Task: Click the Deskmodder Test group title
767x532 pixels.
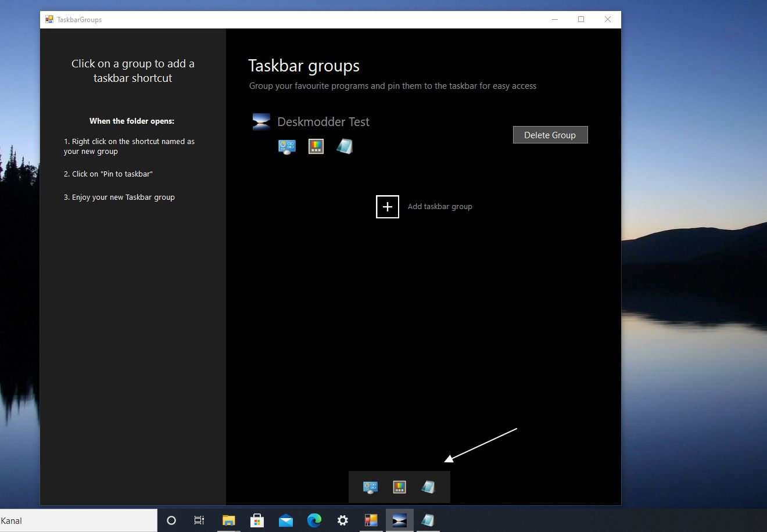Action: (324, 122)
